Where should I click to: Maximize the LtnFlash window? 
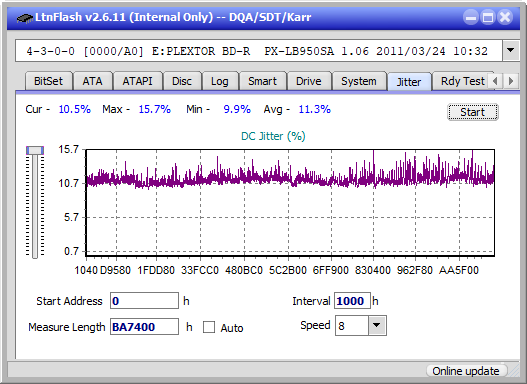click(x=488, y=17)
